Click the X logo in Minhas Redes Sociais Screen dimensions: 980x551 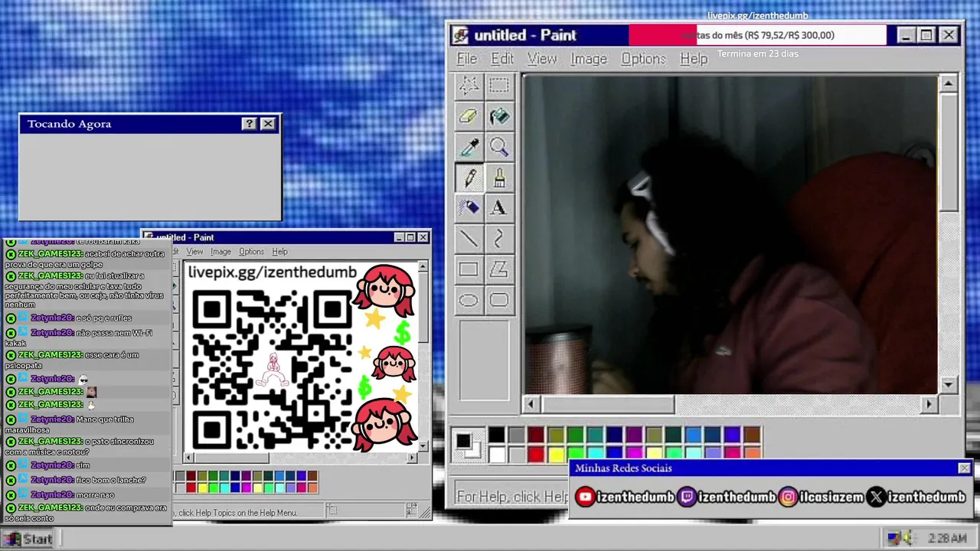click(x=876, y=497)
